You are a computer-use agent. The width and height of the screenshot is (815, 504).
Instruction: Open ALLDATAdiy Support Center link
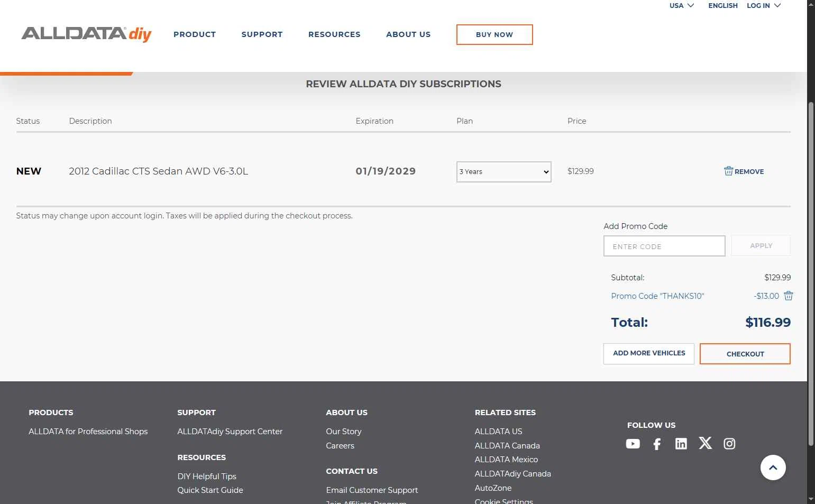coord(230,432)
